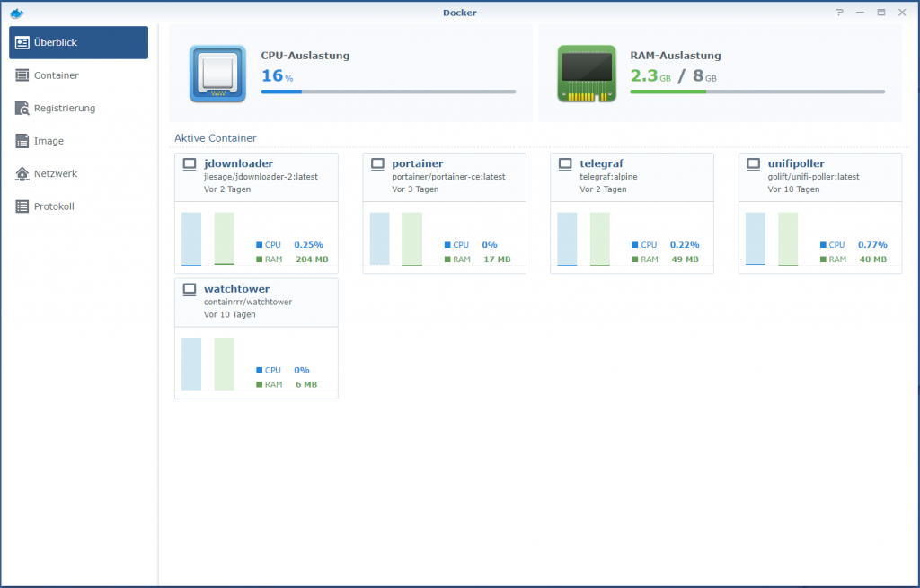Show the Protokoll section

tap(79, 206)
